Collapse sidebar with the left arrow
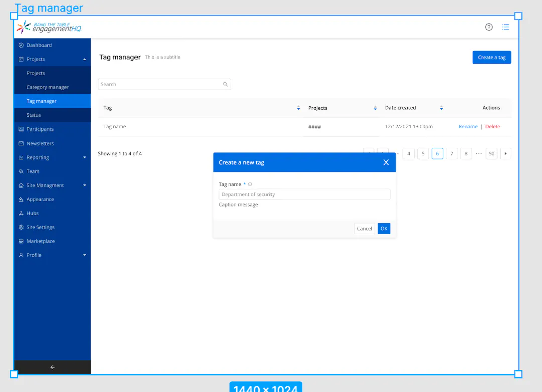 coord(53,367)
